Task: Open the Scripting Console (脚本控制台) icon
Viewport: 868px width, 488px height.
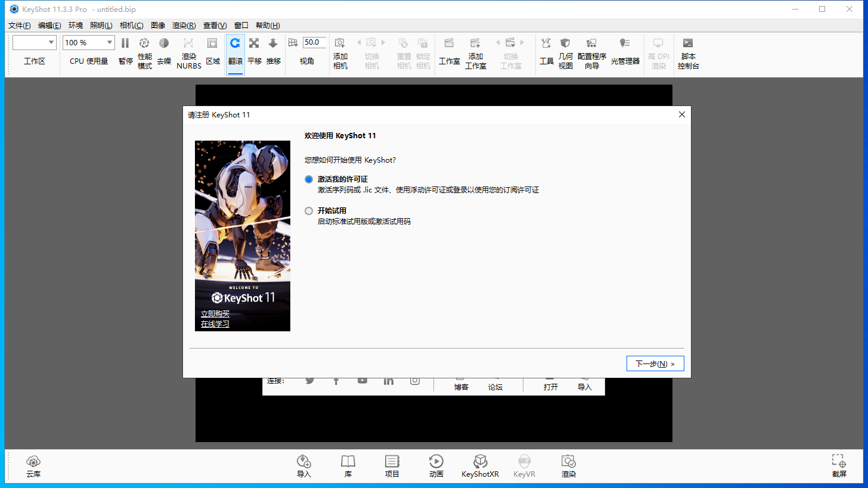Action: pyautogui.click(x=688, y=43)
